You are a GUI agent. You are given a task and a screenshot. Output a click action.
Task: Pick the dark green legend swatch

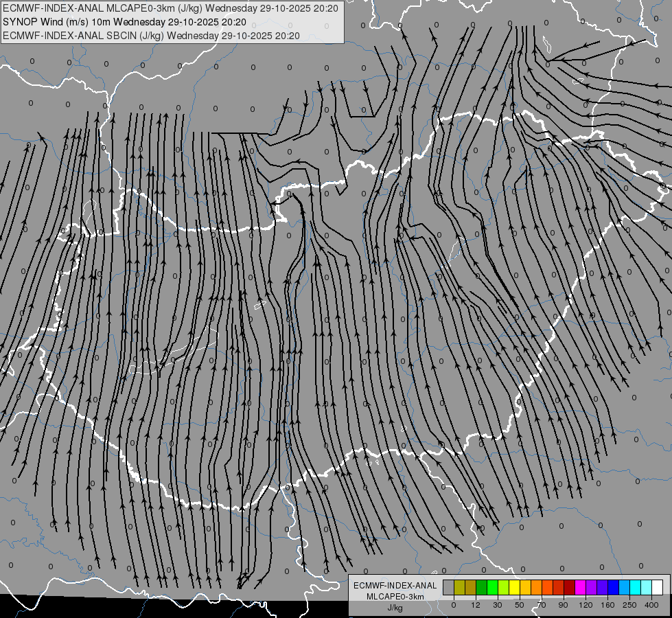click(482, 587)
